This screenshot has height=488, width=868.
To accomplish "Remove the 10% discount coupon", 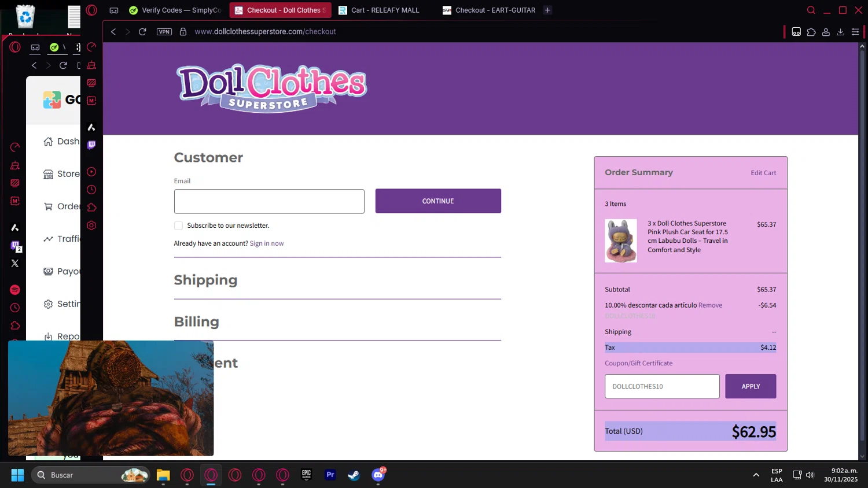I will tap(710, 305).
